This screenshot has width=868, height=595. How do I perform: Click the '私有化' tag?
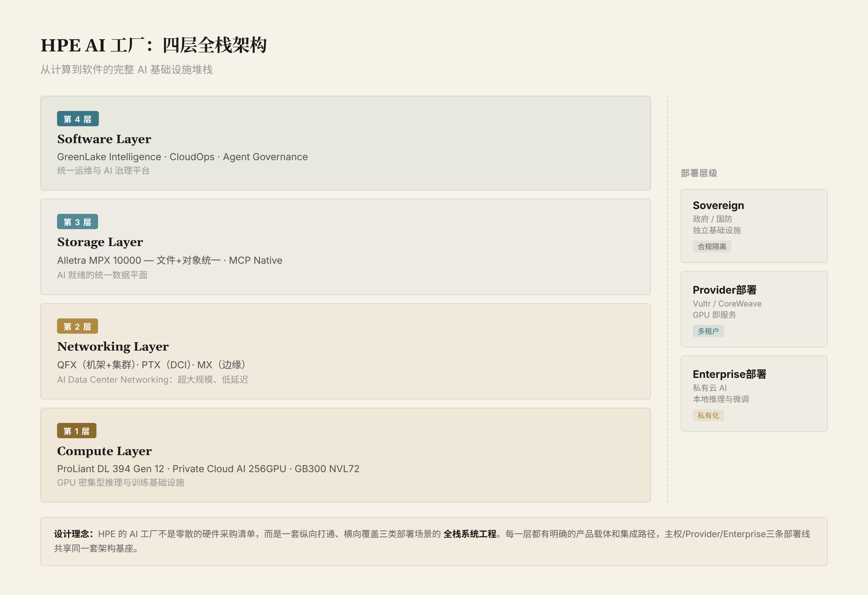[x=708, y=416]
